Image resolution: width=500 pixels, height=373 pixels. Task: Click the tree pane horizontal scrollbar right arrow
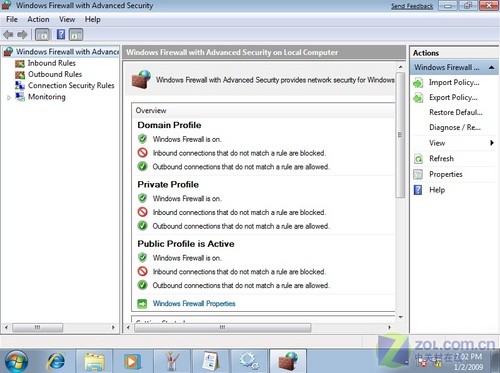click(113, 327)
